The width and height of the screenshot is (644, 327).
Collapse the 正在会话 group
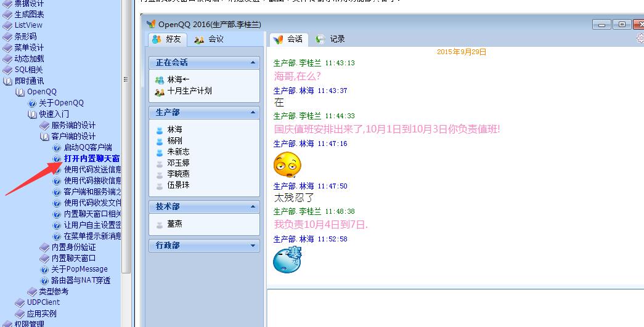(253, 63)
